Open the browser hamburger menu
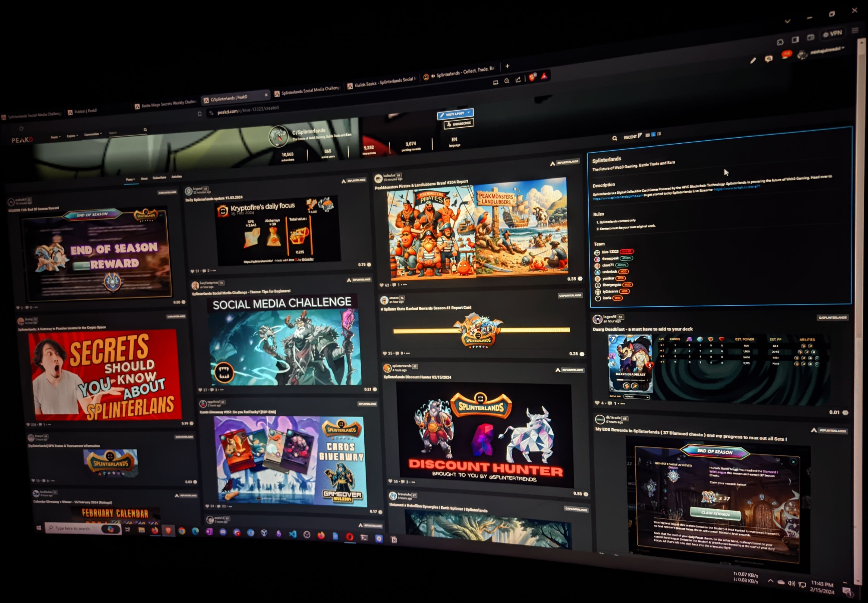Viewport: 868px width, 603px height. pyautogui.click(x=855, y=30)
